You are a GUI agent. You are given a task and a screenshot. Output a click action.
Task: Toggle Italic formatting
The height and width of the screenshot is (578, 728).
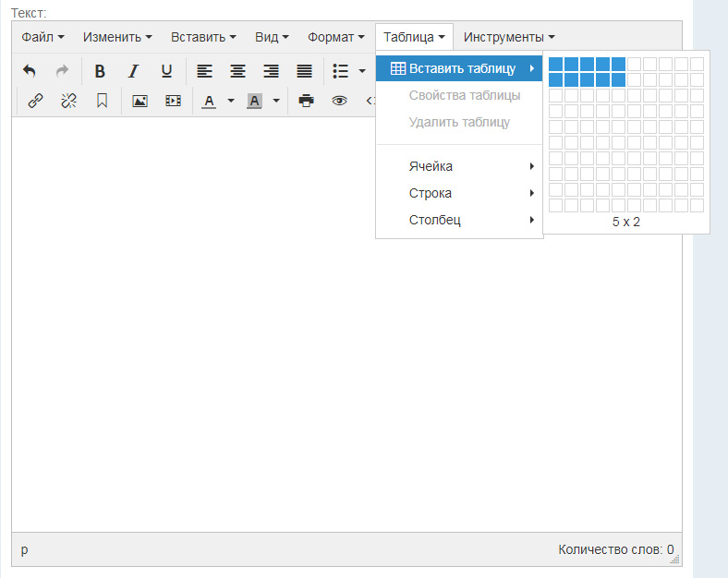pos(133,71)
